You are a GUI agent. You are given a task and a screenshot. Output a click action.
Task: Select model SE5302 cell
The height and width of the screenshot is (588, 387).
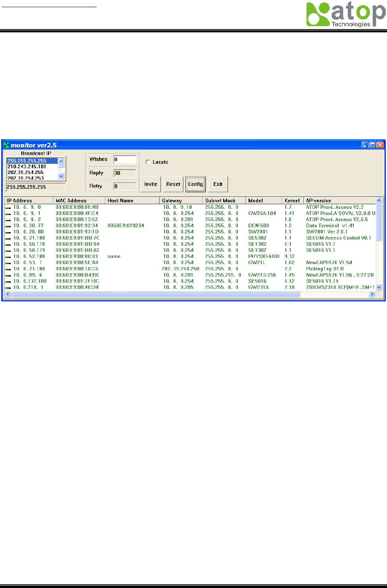[257, 238]
